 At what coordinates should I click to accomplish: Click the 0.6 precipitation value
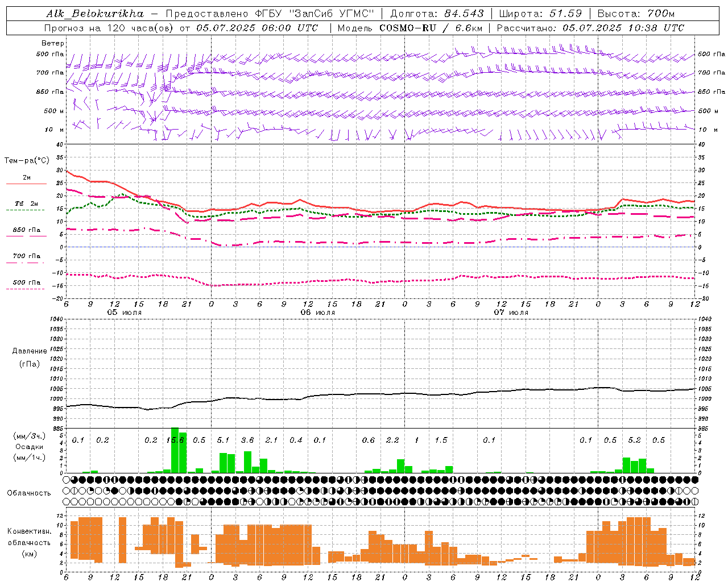(369, 440)
